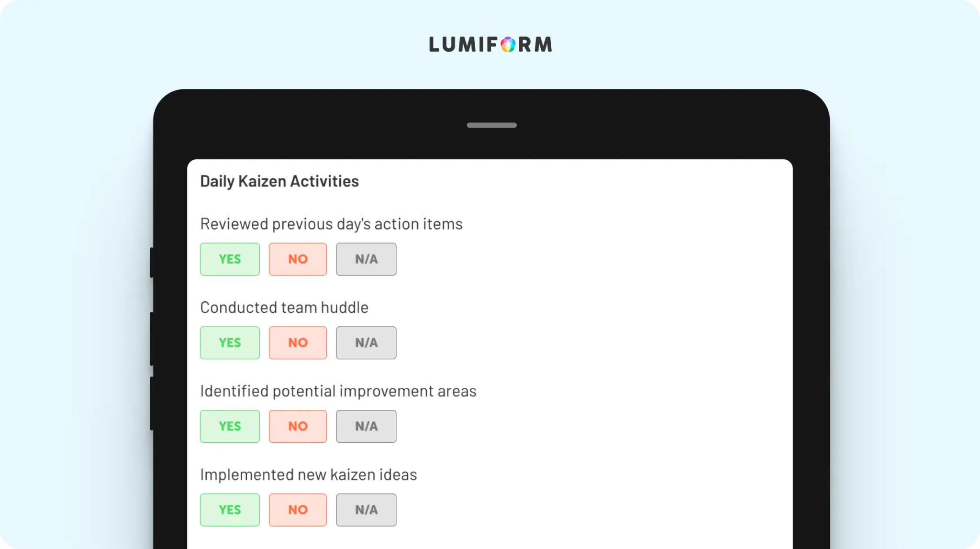Choose YES for conducted team huddle
Viewport: 980px width, 549px height.
(230, 343)
